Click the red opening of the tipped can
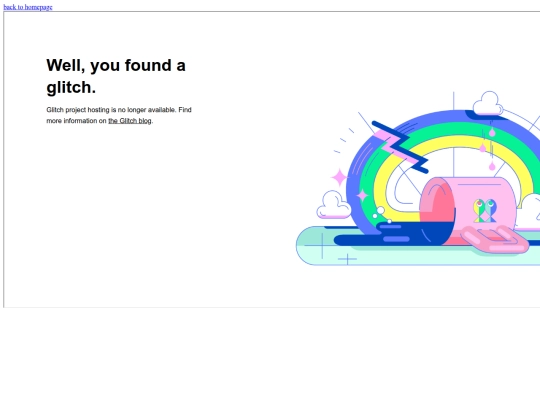 [x=438, y=207]
